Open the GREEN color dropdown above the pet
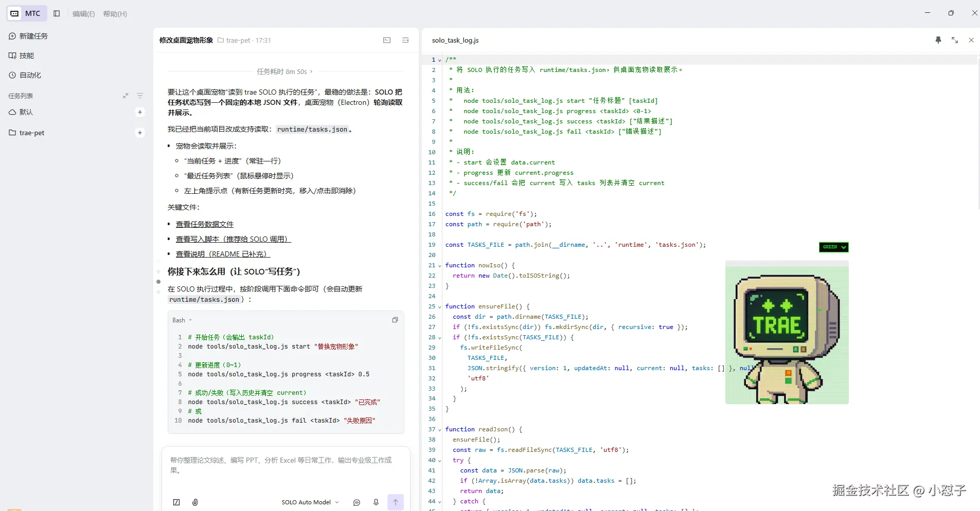Viewport: 980px width, 511px height. tap(833, 247)
